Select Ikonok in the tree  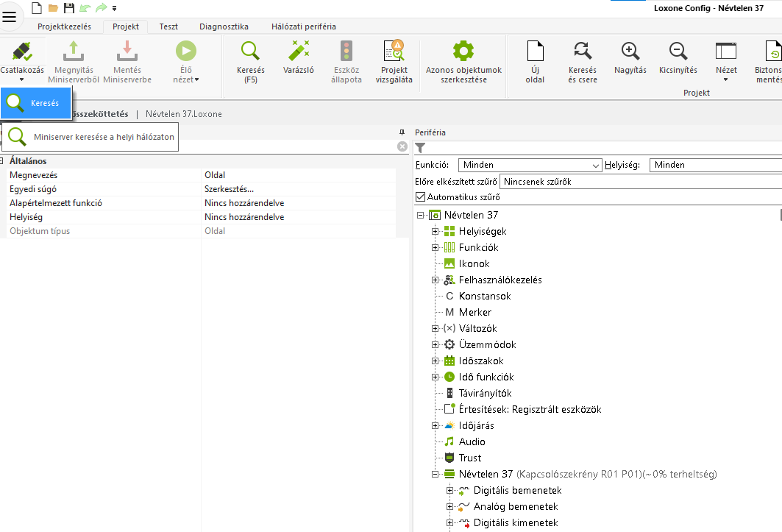point(474,263)
